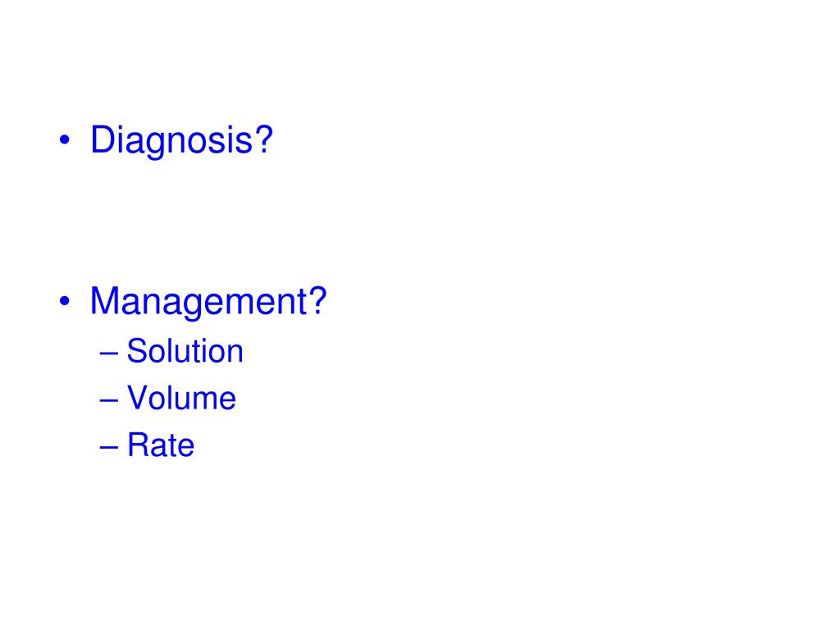Click the capital D in Diagnosis
Screen dimensions: 840x630
[x=103, y=139]
